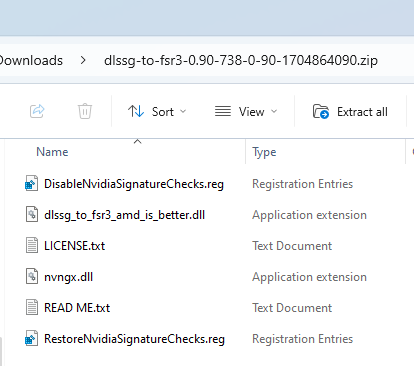Click the Extract all button label
Image resolution: width=414 pixels, height=366 pixels.
[x=362, y=112]
